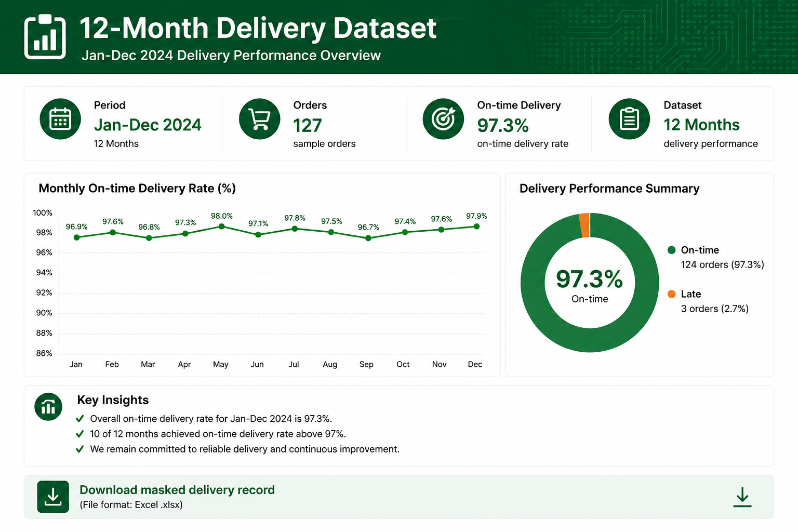Click the Key Insights chart icon
Screen dimensions: 798x532
(x=48, y=407)
